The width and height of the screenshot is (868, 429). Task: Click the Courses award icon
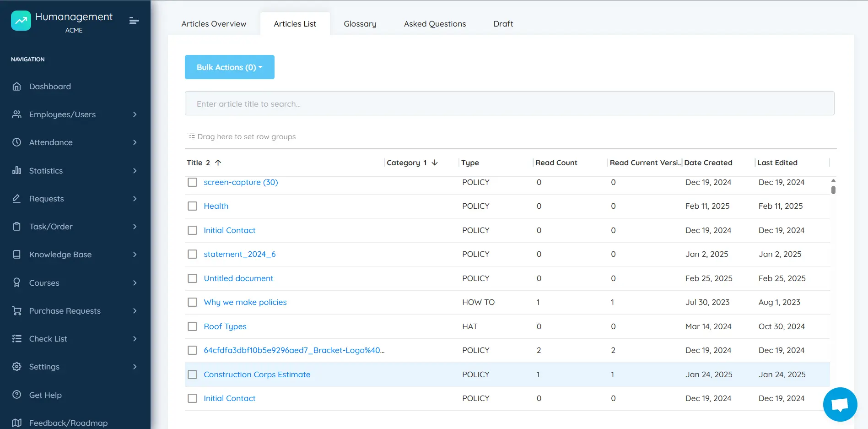point(17,282)
